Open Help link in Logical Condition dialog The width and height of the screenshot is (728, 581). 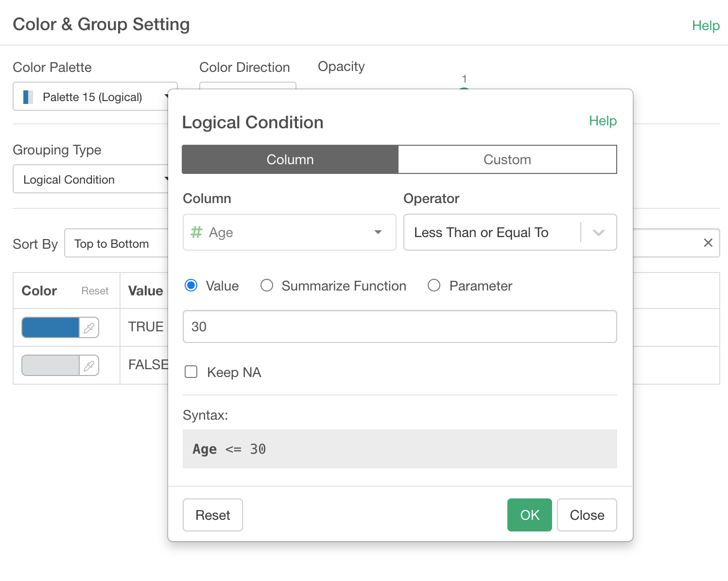pyautogui.click(x=603, y=121)
